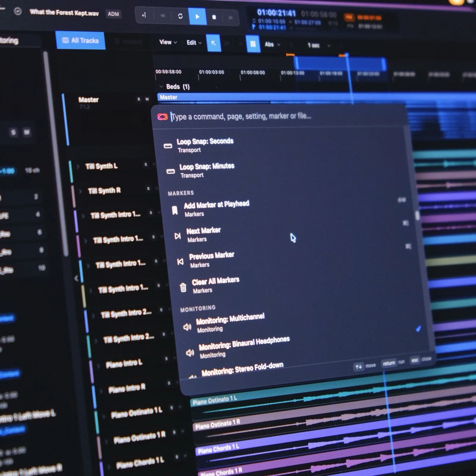Switch to the Inspect tab
The width and height of the screenshot is (476, 476).
coord(129,42)
